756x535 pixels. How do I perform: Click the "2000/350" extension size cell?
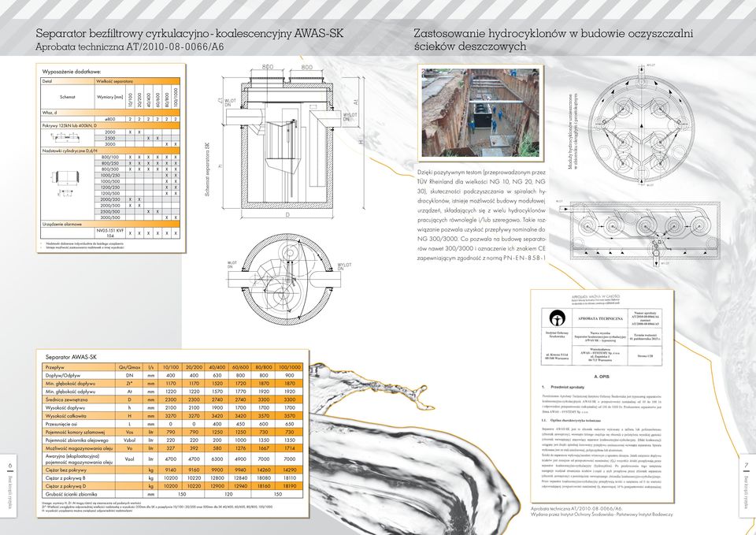click(110, 199)
